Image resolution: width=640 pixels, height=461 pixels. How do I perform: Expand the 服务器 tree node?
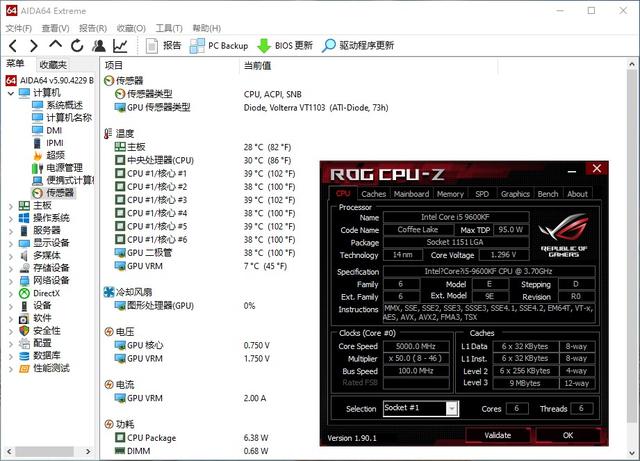pyautogui.click(x=11, y=231)
